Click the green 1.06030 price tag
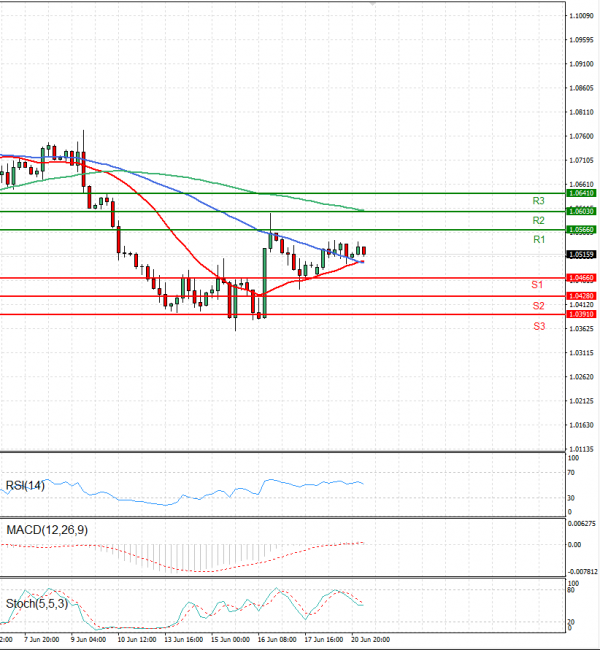Viewport: 600px width, 650px height. pos(581,211)
